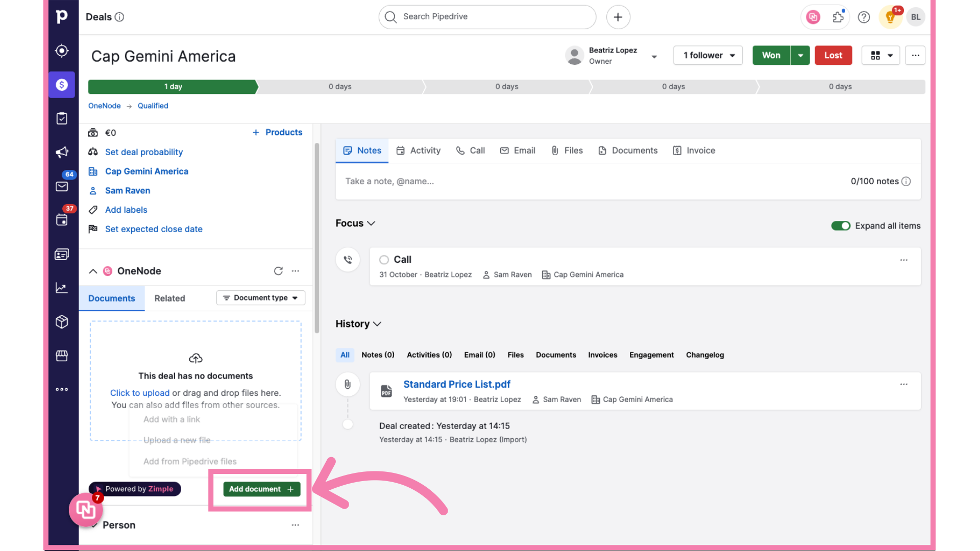Open the puzzle piece apps icon

tap(838, 17)
